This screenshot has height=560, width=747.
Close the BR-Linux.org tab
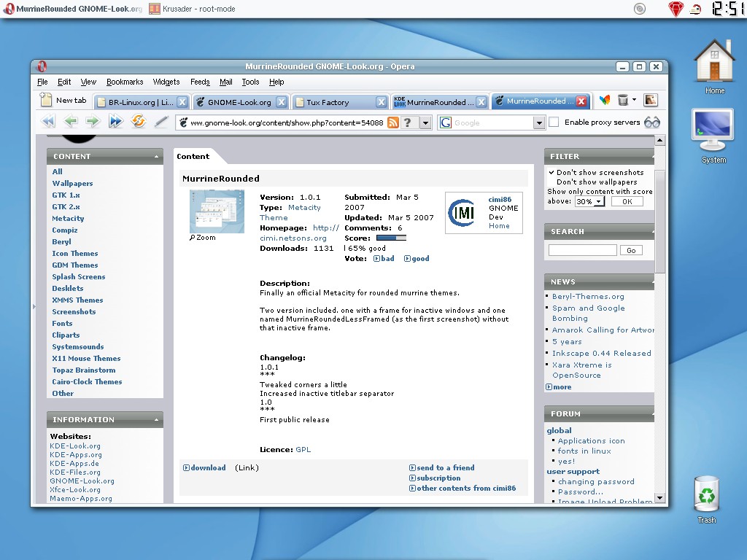point(182,102)
